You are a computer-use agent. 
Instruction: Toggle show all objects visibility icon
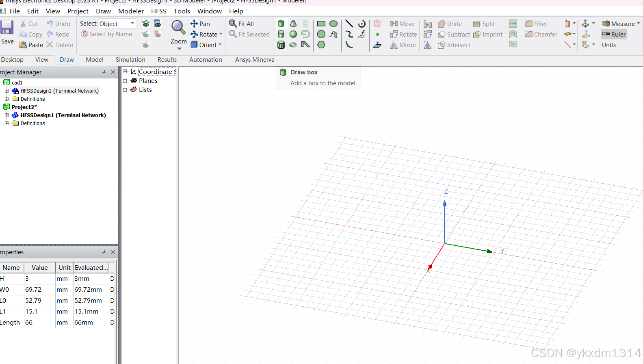tap(145, 24)
